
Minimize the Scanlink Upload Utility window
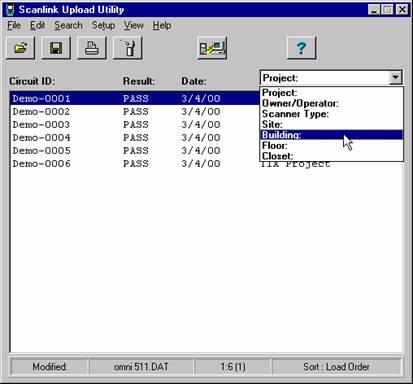tap(374, 10)
